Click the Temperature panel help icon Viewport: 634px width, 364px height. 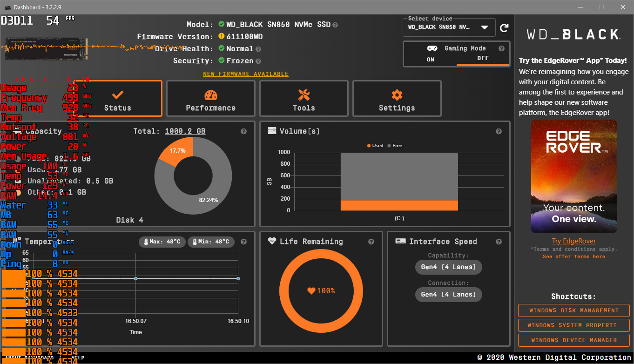tap(243, 242)
